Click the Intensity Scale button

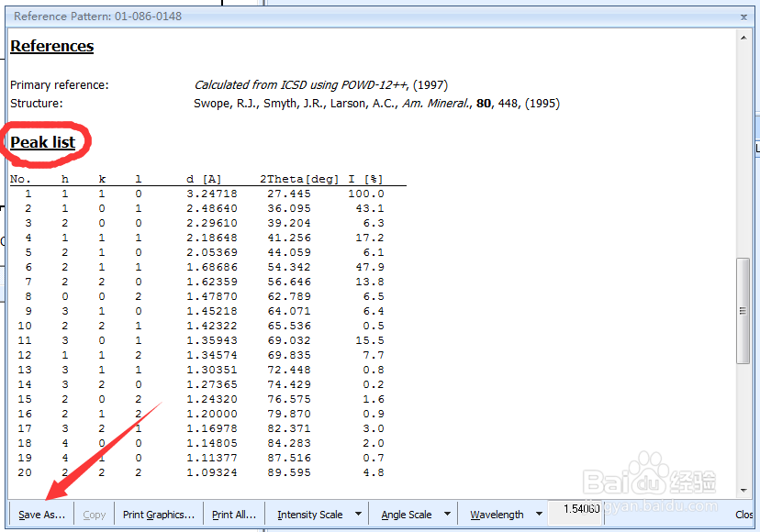(309, 515)
